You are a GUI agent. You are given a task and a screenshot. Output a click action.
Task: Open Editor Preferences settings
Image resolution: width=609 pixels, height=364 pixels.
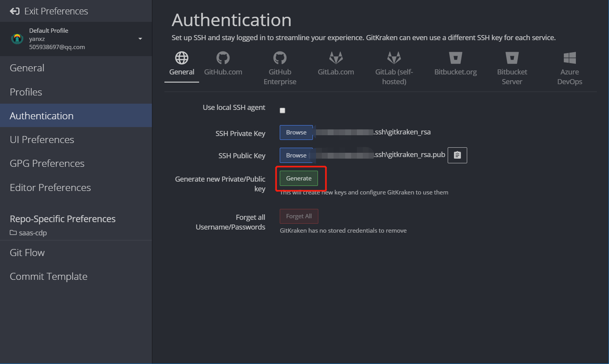tap(50, 187)
